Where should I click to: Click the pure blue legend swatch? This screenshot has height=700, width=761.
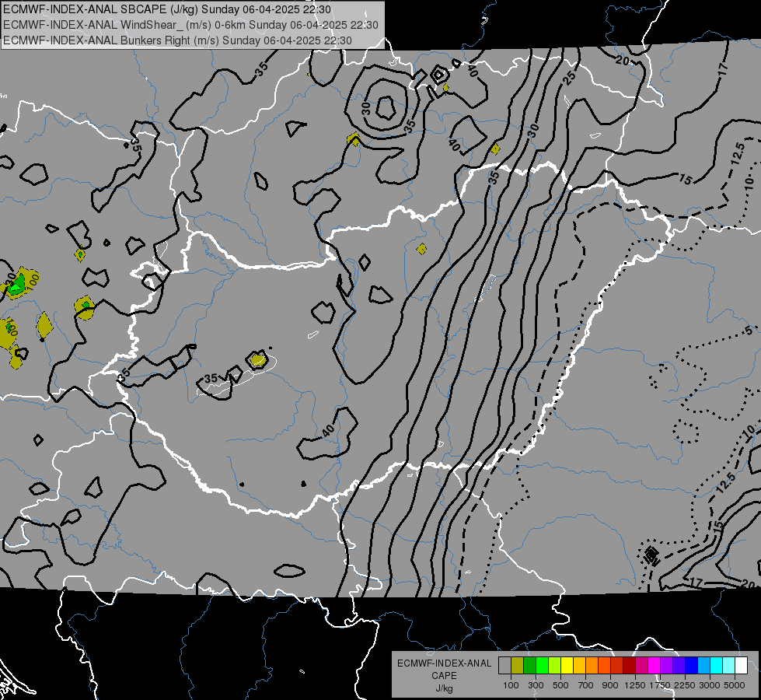[x=692, y=665]
